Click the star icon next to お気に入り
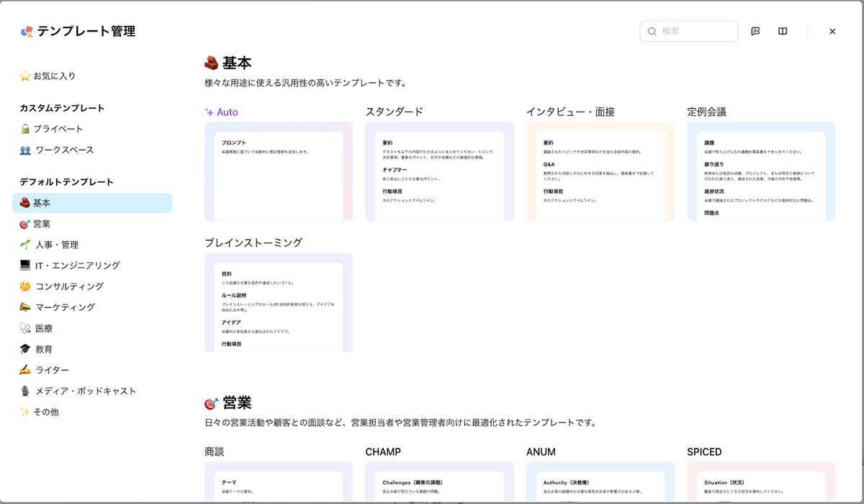This screenshot has width=864, height=504. 25,76
